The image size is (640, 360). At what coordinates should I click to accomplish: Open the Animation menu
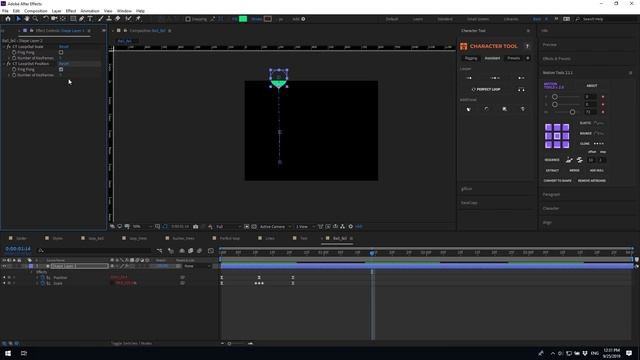click(90, 11)
